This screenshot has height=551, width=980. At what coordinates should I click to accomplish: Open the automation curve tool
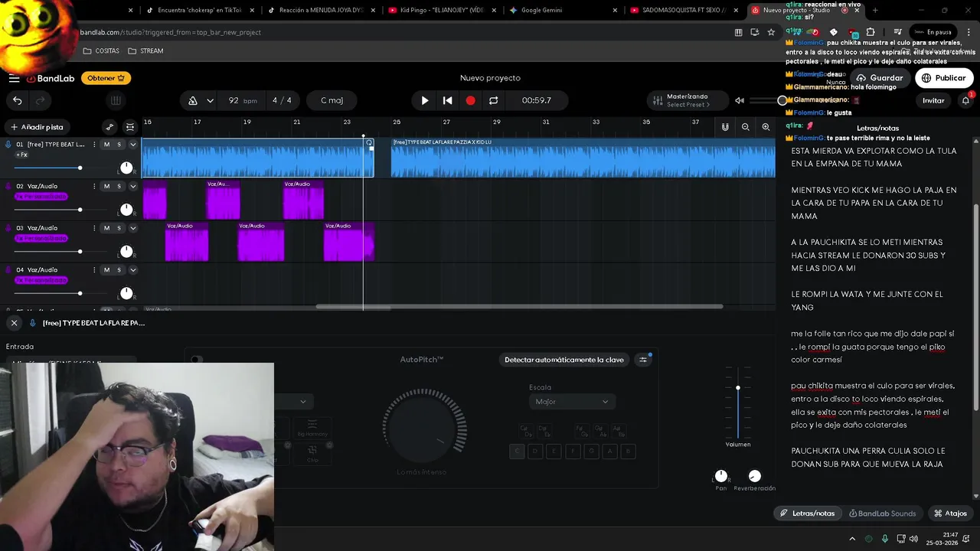[109, 127]
